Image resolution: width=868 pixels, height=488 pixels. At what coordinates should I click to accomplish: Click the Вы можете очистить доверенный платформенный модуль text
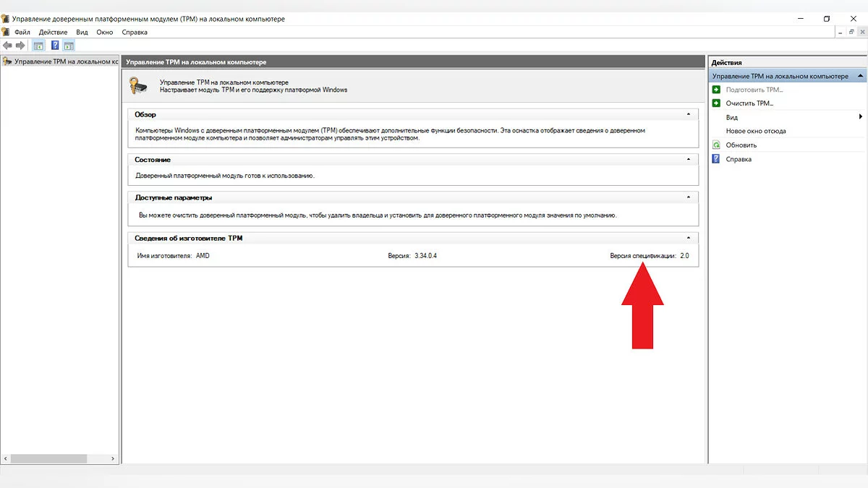click(378, 215)
